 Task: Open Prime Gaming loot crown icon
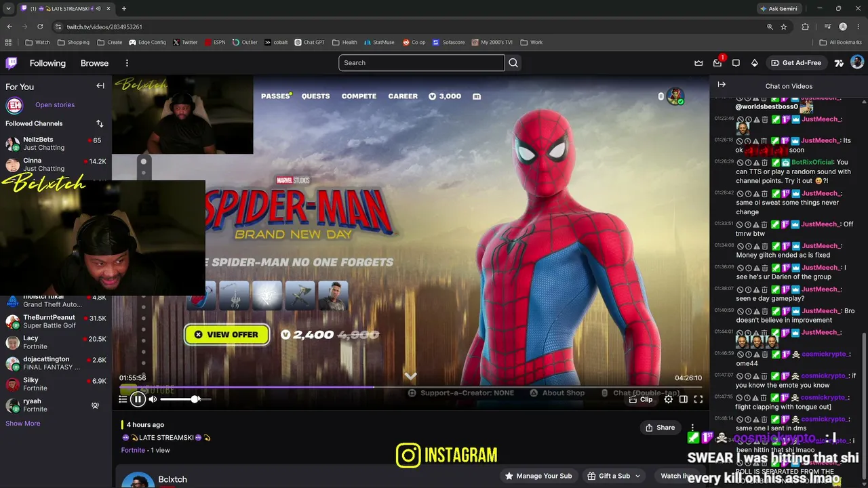(x=698, y=63)
